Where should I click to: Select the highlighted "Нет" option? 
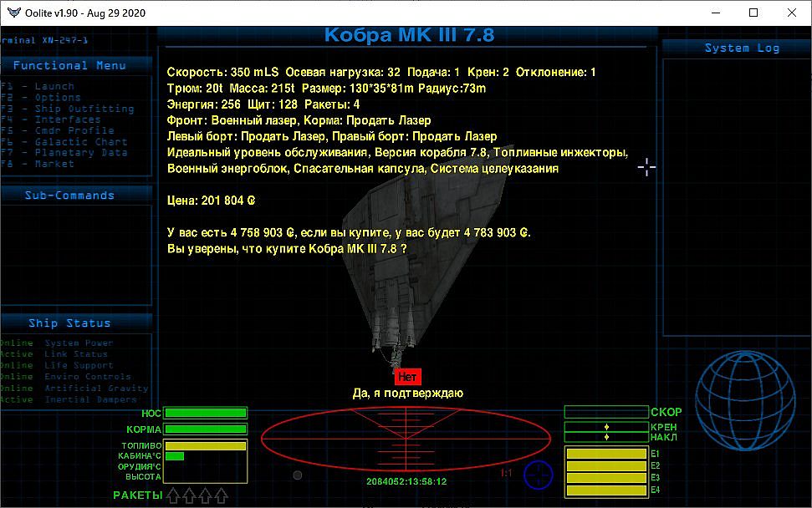pyautogui.click(x=407, y=377)
